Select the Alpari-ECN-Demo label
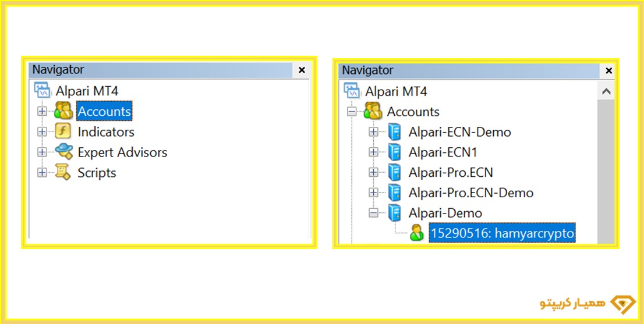644x324 pixels. click(x=460, y=132)
